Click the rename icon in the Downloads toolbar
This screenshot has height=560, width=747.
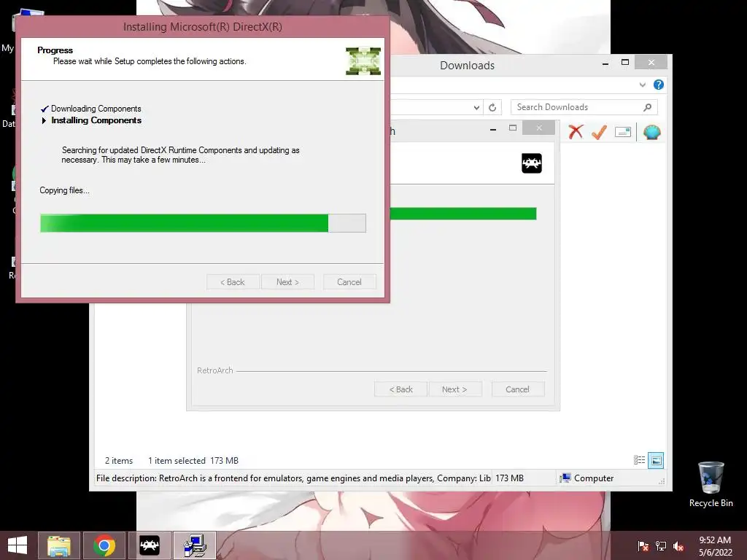point(623,132)
